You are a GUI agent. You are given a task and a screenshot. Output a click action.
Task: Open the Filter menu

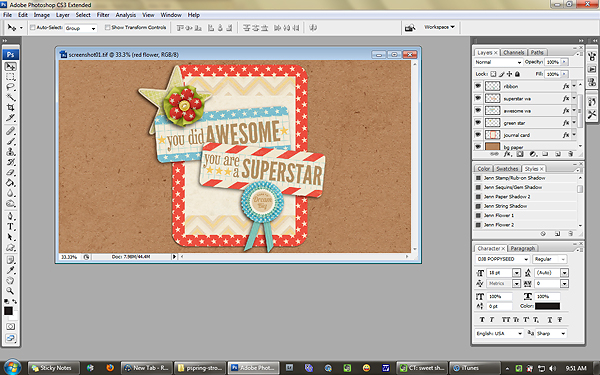coord(103,15)
